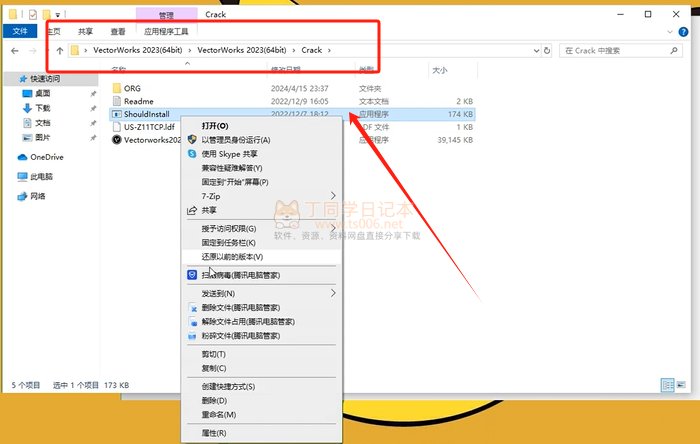This screenshot has width=700, height=444.
Task: Open the 文件 ribbon menu
Action: click(20, 31)
